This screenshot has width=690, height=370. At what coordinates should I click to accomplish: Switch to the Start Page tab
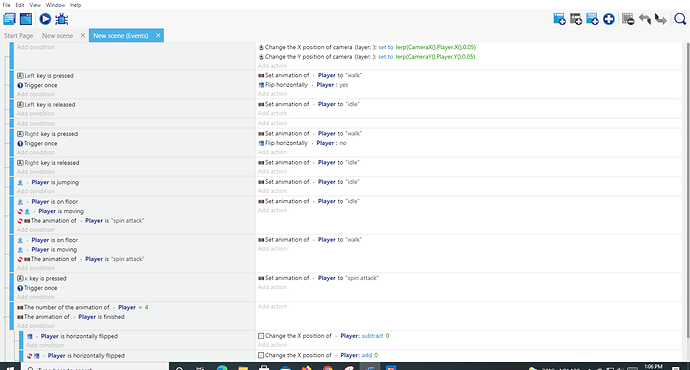pyautogui.click(x=18, y=36)
